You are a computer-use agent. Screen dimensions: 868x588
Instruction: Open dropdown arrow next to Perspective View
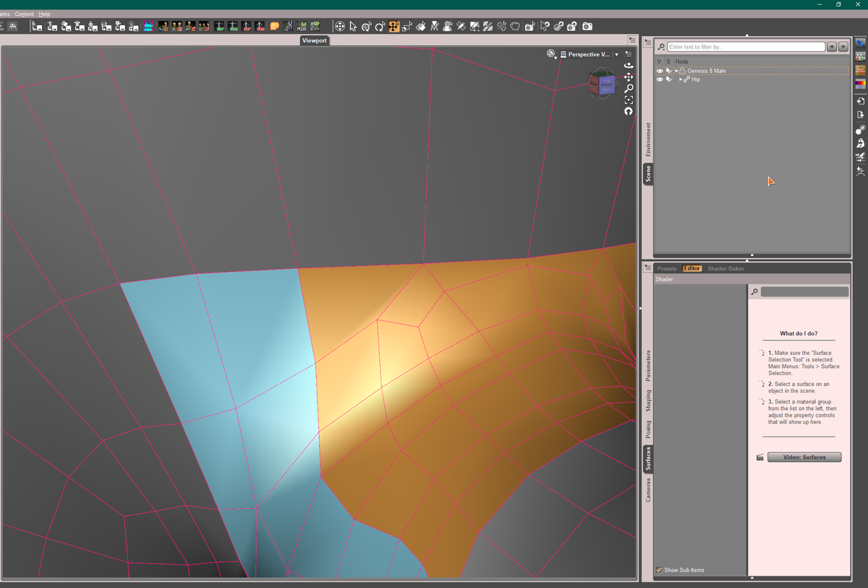pos(617,54)
